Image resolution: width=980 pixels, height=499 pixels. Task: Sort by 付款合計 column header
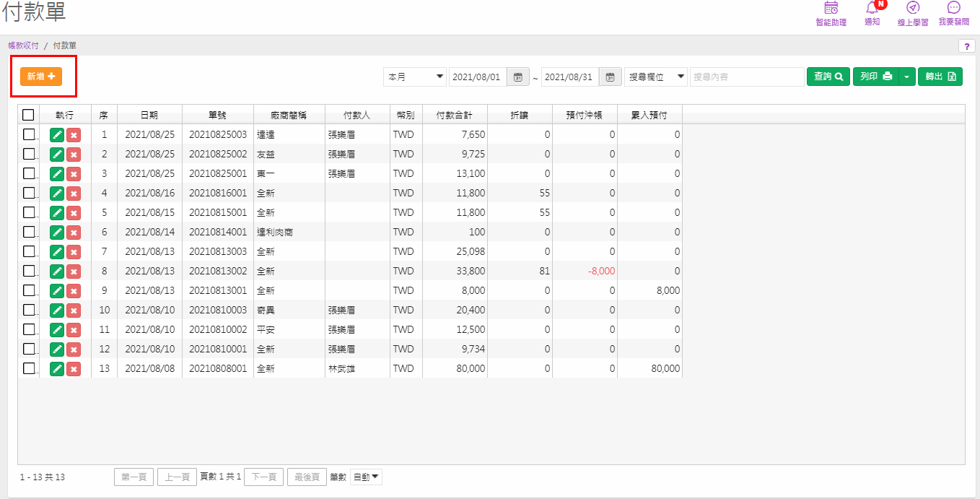pyautogui.click(x=455, y=115)
